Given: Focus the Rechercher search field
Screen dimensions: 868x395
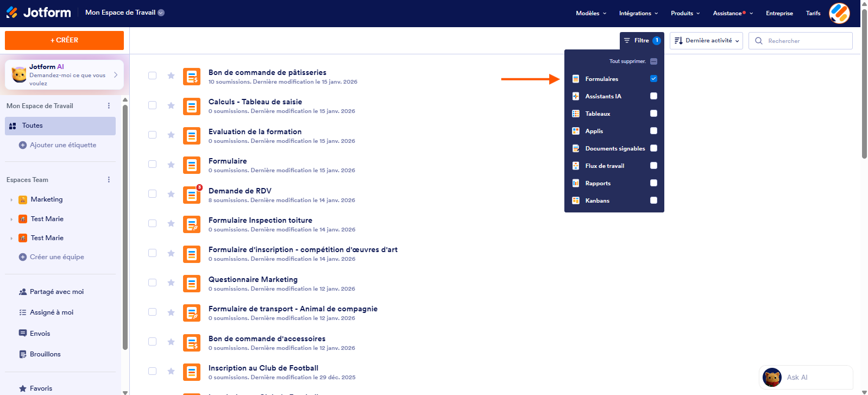Looking at the screenshot, I should click(801, 41).
